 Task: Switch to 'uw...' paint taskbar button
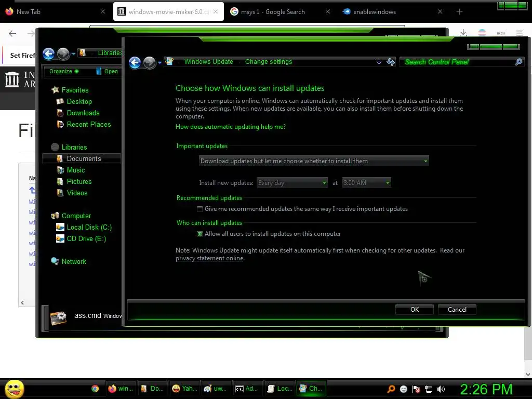(216, 389)
